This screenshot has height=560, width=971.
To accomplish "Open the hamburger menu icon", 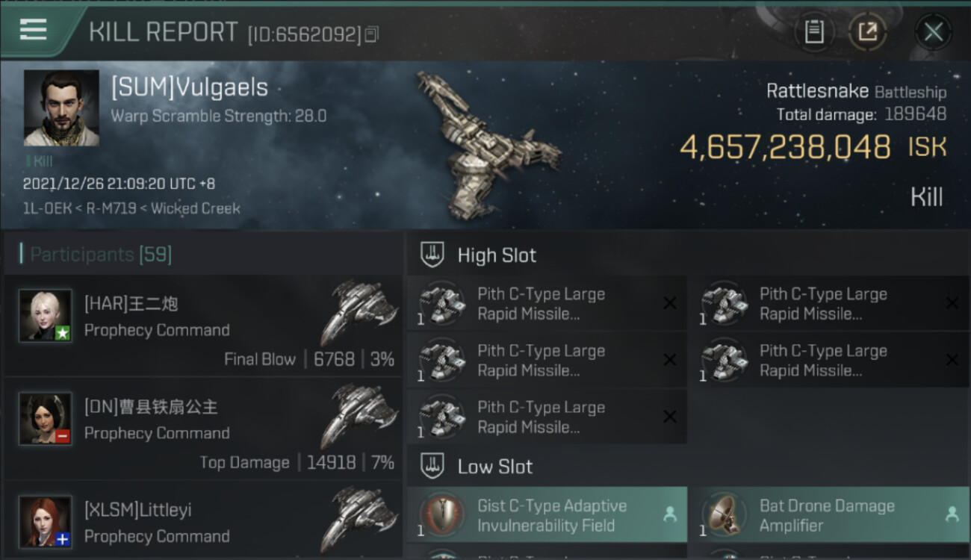I will [x=33, y=29].
